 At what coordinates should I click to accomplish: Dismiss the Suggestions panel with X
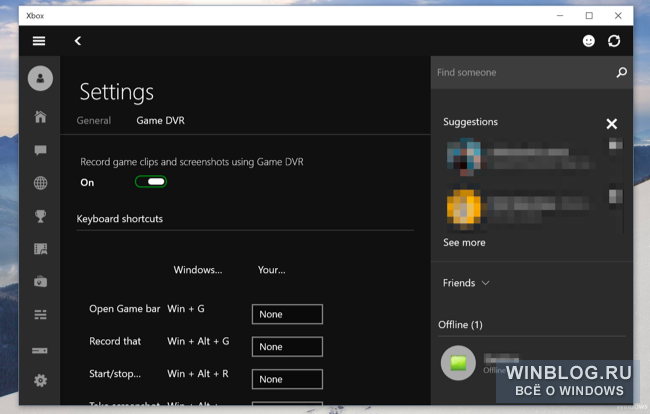click(x=611, y=123)
